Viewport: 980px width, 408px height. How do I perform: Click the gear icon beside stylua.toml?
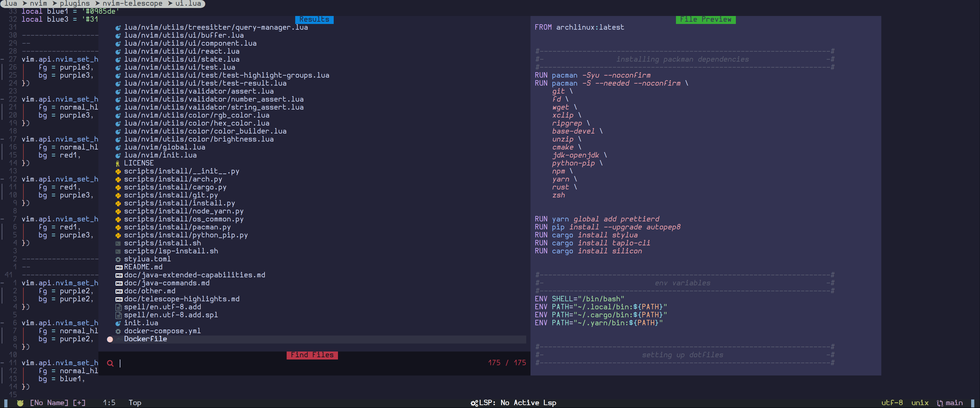click(118, 259)
